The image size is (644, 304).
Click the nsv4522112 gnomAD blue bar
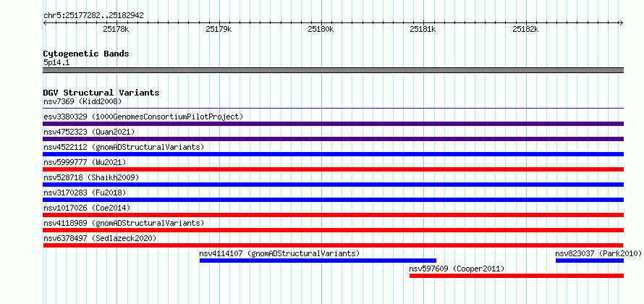click(334, 154)
